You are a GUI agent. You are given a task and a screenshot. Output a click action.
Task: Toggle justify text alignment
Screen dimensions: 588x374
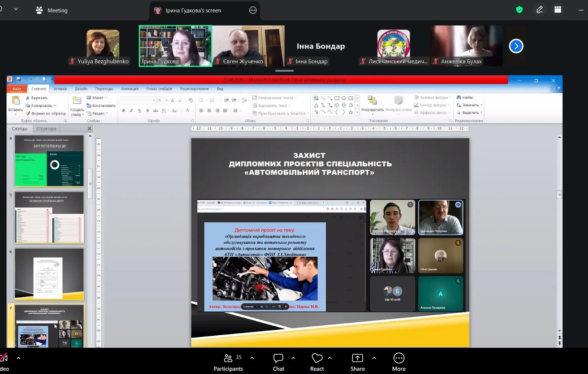coord(225,111)
